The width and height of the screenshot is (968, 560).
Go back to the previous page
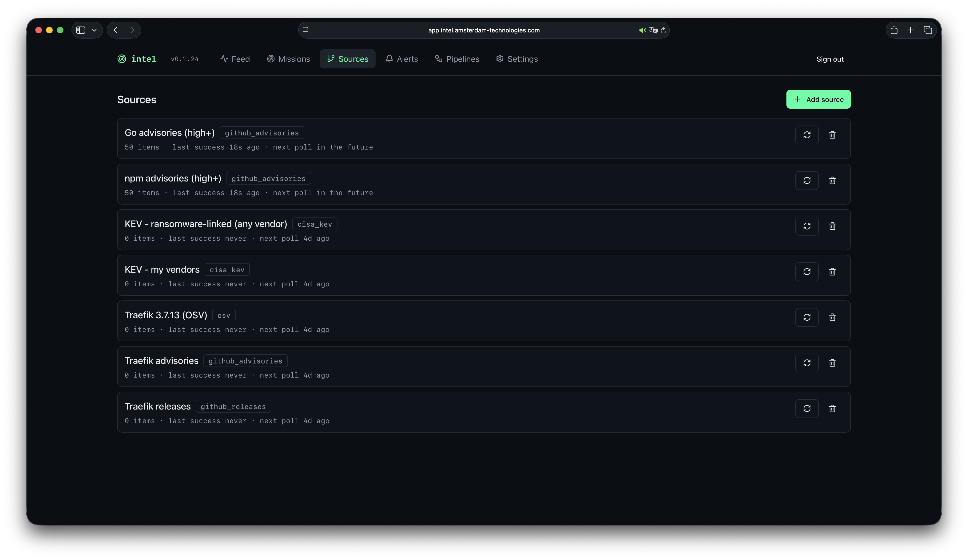tap(116, 30)
